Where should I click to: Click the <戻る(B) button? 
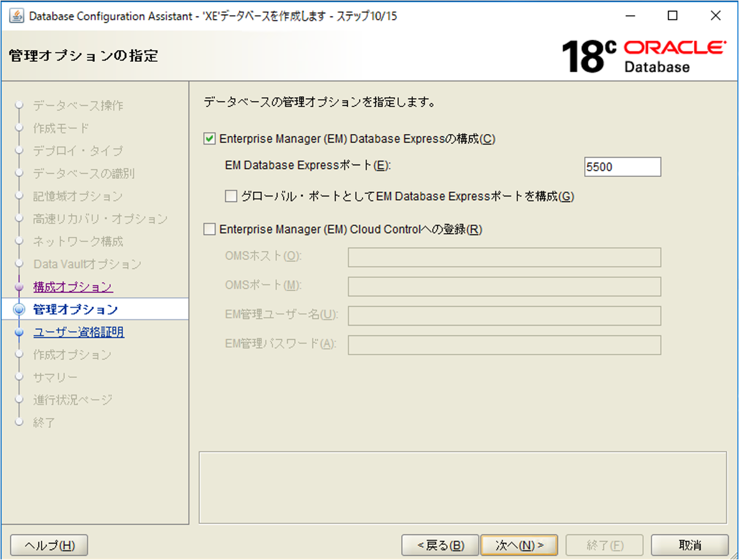pos(440,545)
